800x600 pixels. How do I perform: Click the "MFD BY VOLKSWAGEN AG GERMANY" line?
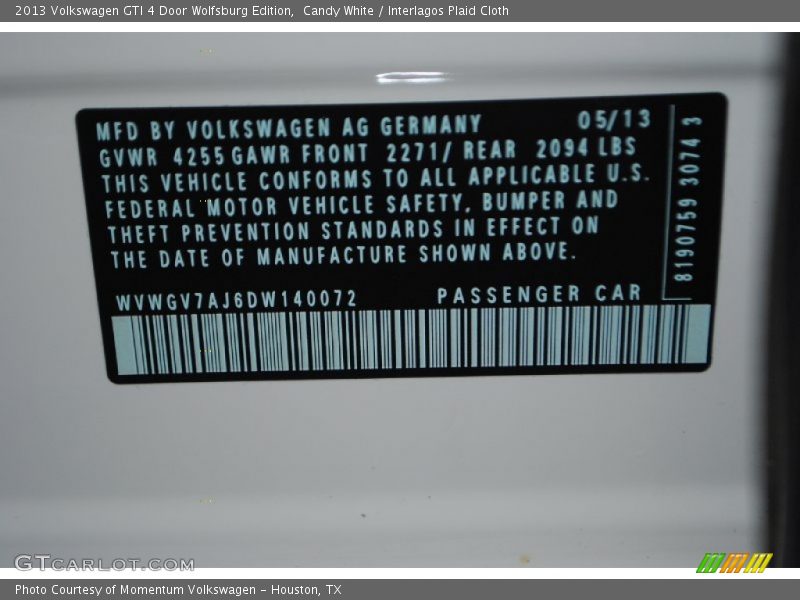[289, 128]
